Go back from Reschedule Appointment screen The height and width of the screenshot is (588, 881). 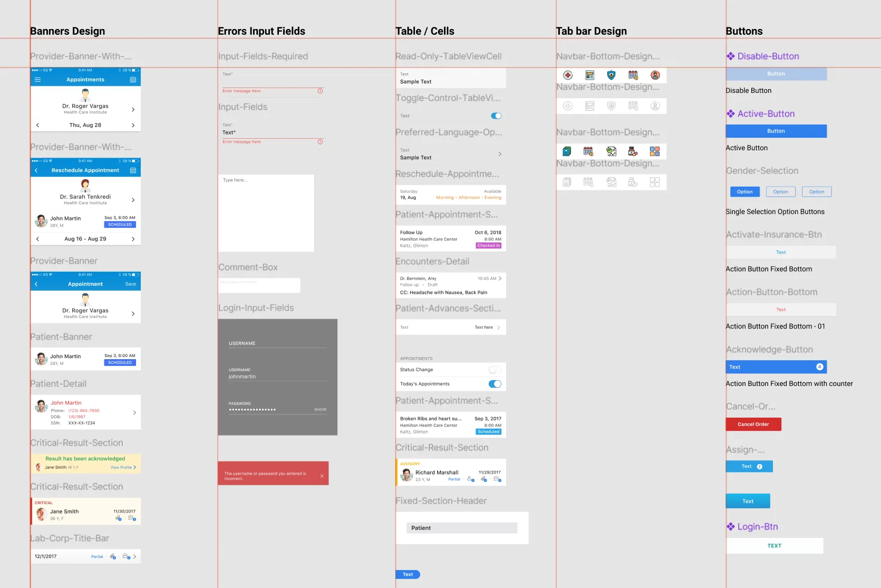(x=36, y=170)
